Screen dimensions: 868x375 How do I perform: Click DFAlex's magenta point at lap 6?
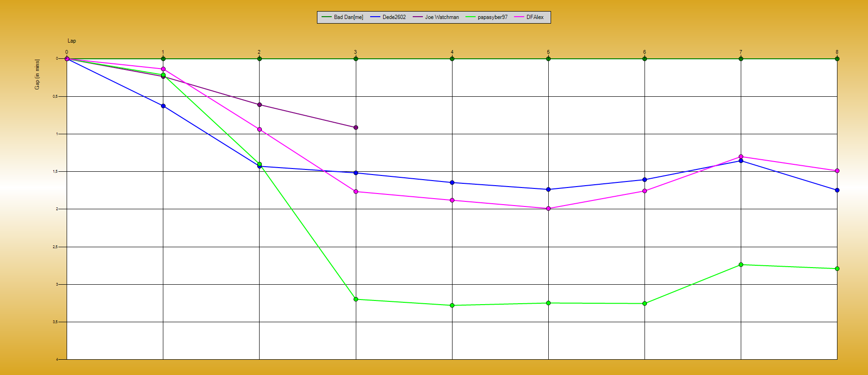pyautogui.click(x=645, y=191)
